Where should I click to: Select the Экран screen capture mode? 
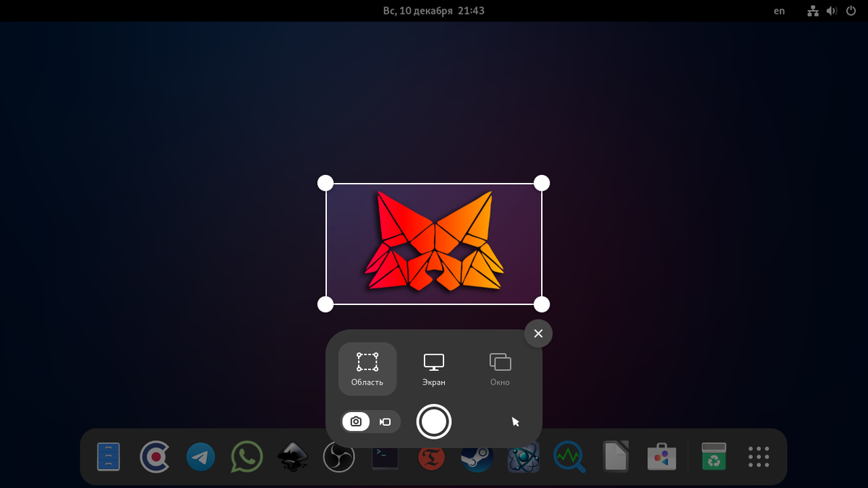(x=434, y=369)
